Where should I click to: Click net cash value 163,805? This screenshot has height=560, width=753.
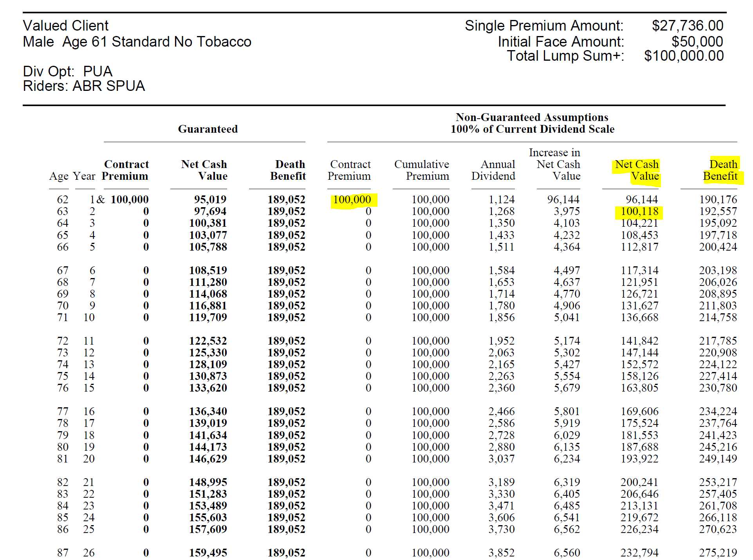point(639,388)
